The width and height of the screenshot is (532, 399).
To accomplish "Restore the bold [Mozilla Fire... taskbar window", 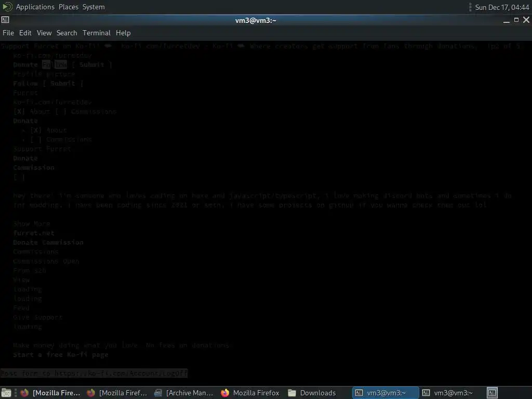I will click(x=50, y=393).
